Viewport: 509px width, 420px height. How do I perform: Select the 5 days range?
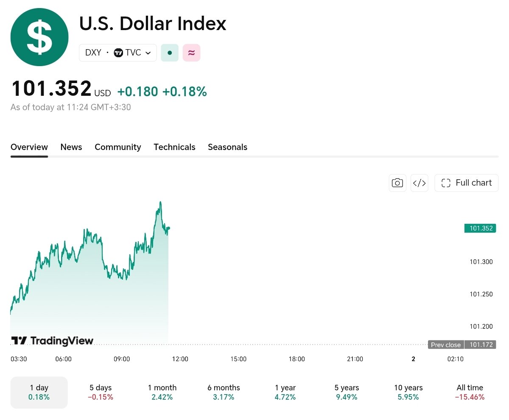pos(101,392)
